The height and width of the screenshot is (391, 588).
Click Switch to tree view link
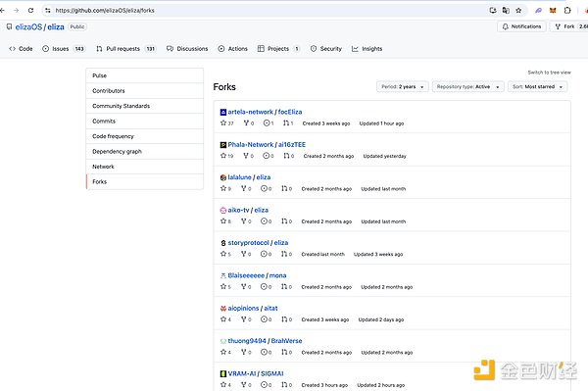click(549, 73)
